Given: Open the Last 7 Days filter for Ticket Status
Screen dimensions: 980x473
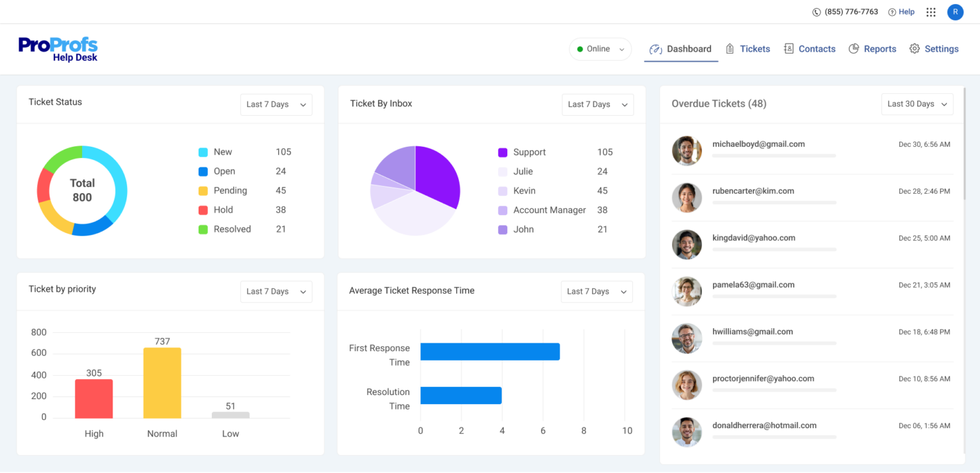Looking at the screenshot, I should click(x=275, y=104).
